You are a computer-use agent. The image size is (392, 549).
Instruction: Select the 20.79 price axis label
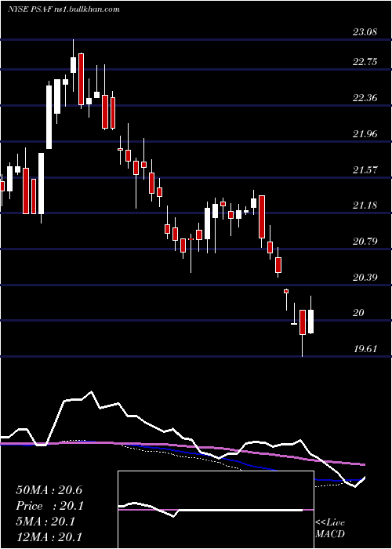pyautogui.click(x=365, y=242)
